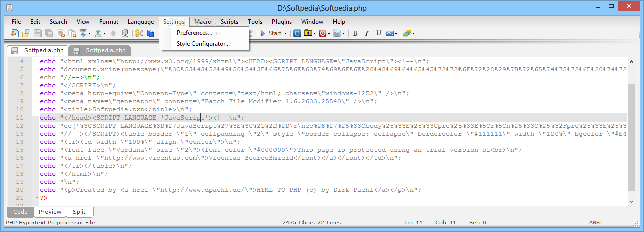
Task: Open the Search menu
Action: (x=58, y=22)
